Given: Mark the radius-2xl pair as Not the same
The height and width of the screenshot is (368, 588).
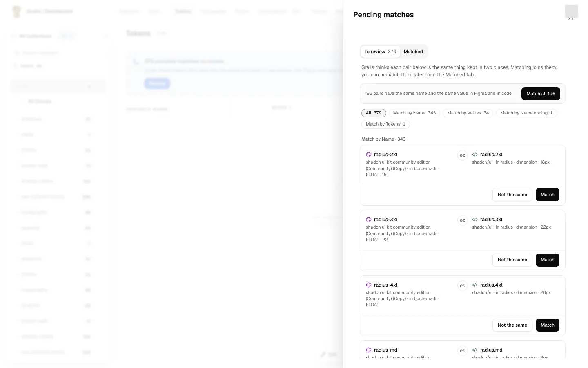Looking at the screenshot, I should click(x=512, y=195).
